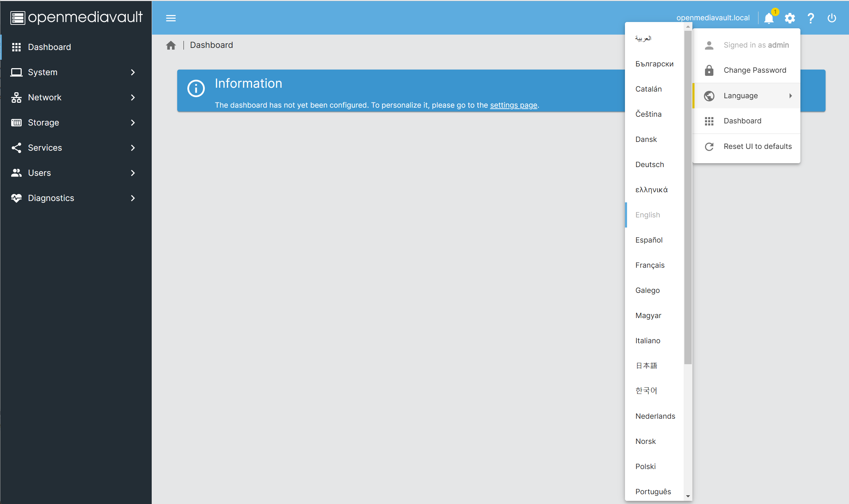This screenshot has width=849, height=504.
Task: Click the Network topology icon
Action: pos(16,97)
